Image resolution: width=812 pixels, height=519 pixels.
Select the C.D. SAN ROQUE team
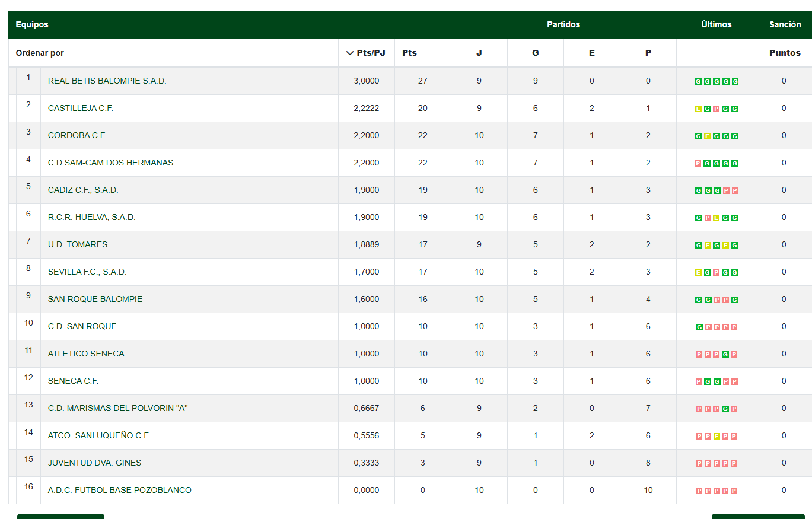pos(82,326)
